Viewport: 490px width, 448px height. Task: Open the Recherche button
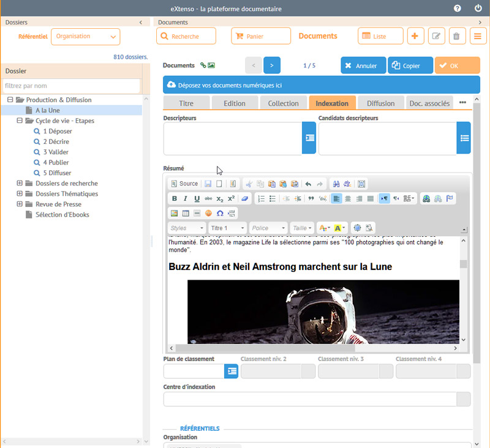click(x=186, y=36)
